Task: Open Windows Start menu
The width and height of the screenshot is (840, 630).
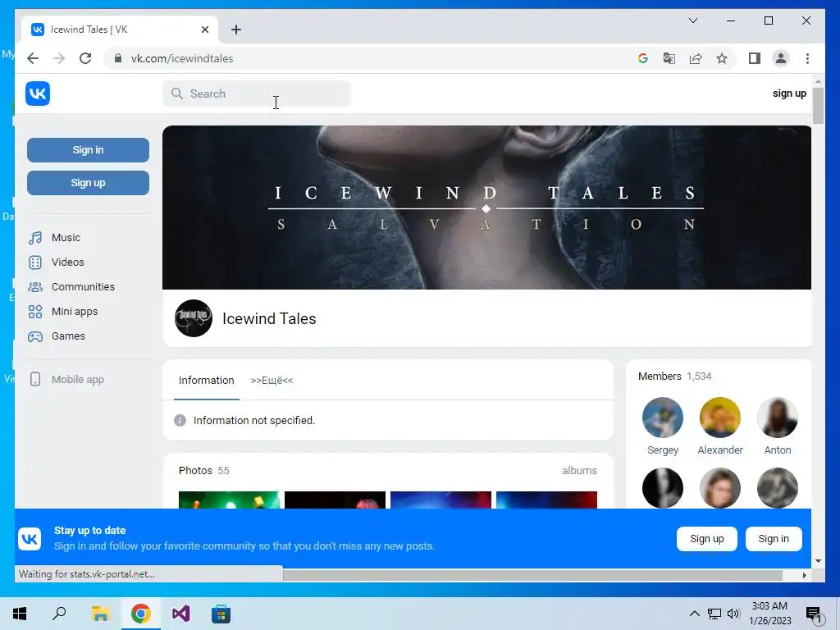Action: [20, 614]
